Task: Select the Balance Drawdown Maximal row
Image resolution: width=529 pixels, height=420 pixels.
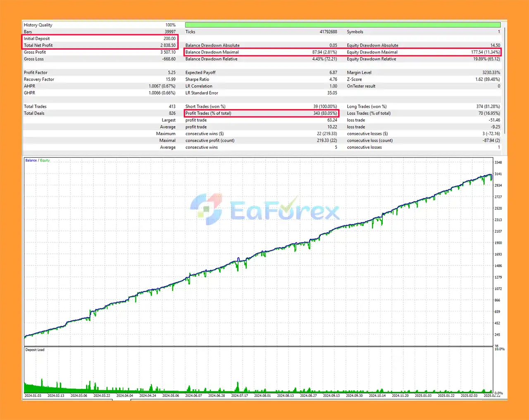Action: [x=261, y=52]
